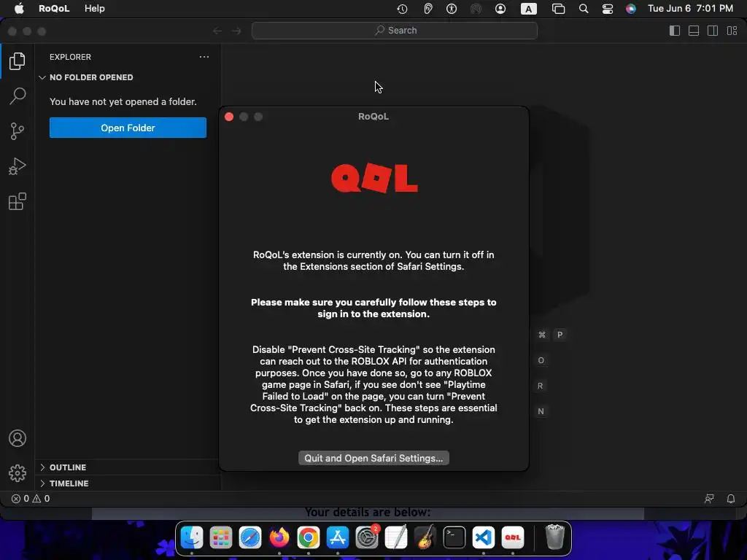This screenshot has width=747, height=560.
Task: Open Firefox from the dock
Action: [279, 537]
